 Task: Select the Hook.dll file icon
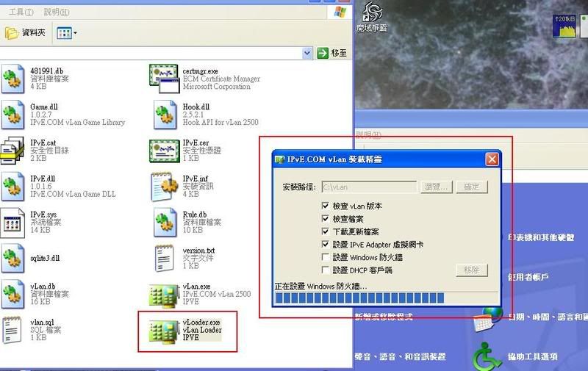165,115
